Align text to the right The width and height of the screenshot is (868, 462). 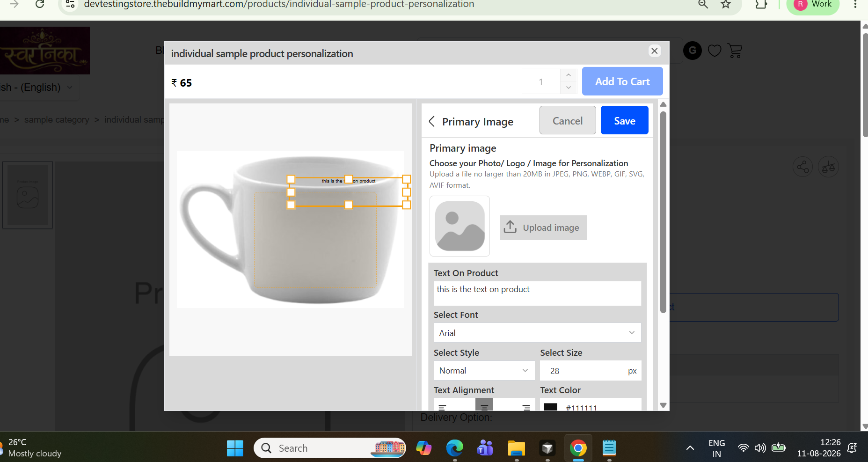526,407
